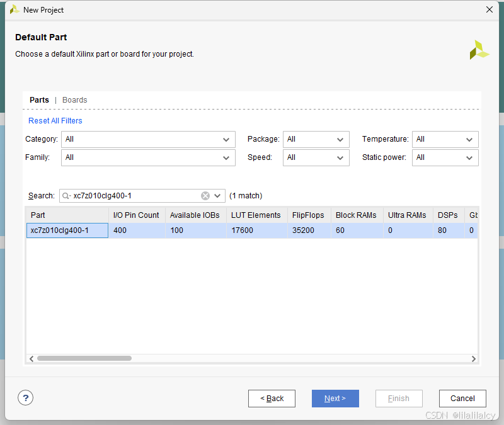Click the 100 Available IOBs cell
Viewport: 504px width, 425px height.
(x=196, y=230)
